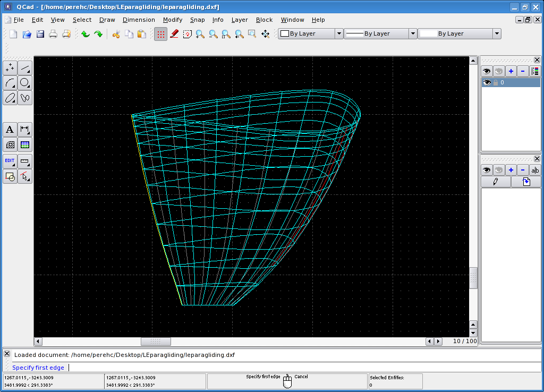
Task: Redo with the green forward arrow
Action: click(x=98, y=34)
